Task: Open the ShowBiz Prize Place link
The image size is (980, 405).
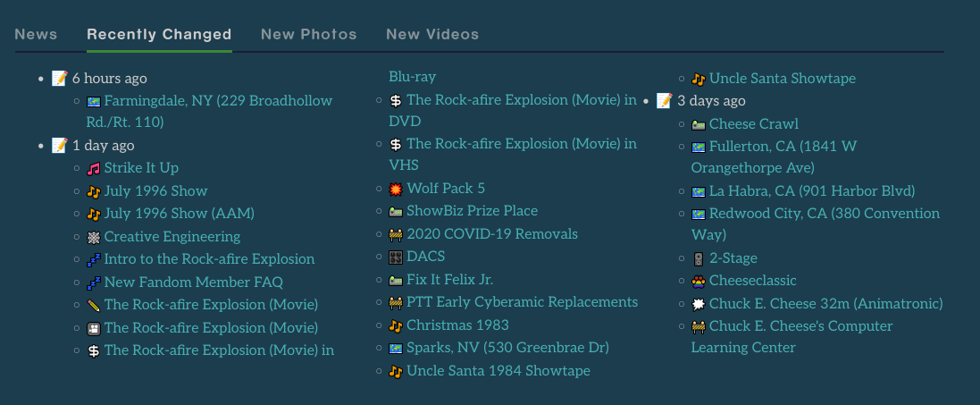Action: tap(472, 211)
